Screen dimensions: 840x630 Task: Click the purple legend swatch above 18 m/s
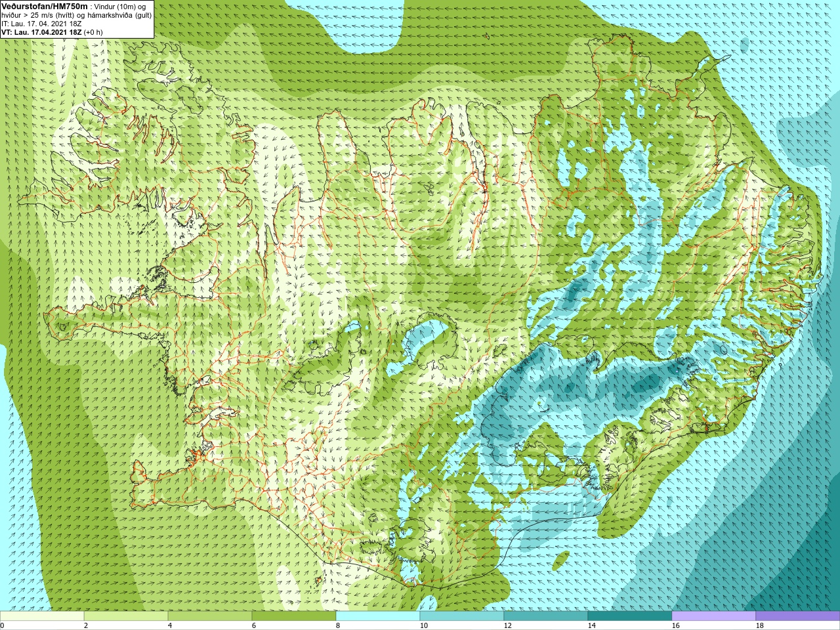coord(798,616)
